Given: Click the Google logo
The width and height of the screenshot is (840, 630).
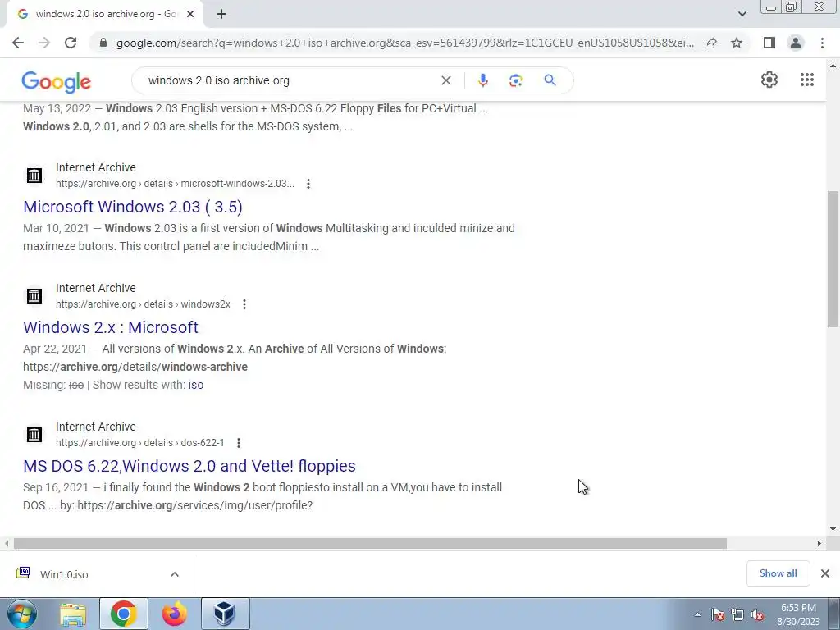Looking at the screenshot, I should coord(57,81).
